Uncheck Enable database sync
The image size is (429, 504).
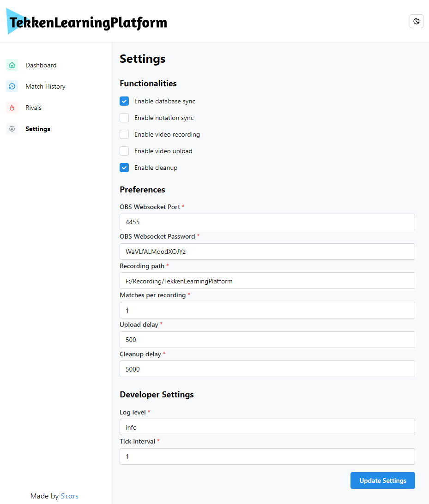click(124, 101)
